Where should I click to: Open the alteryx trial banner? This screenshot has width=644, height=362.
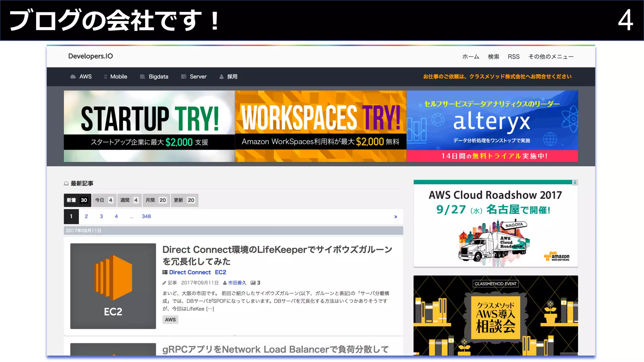492,126
